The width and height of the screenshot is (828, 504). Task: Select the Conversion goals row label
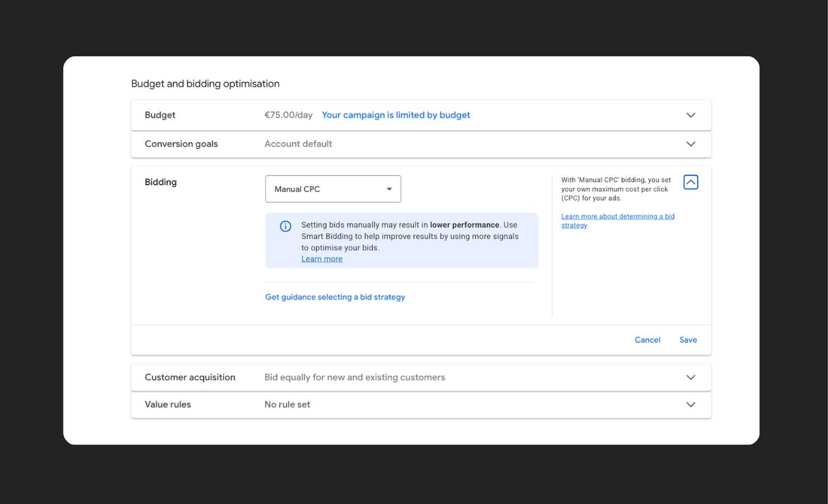point(181,144)
